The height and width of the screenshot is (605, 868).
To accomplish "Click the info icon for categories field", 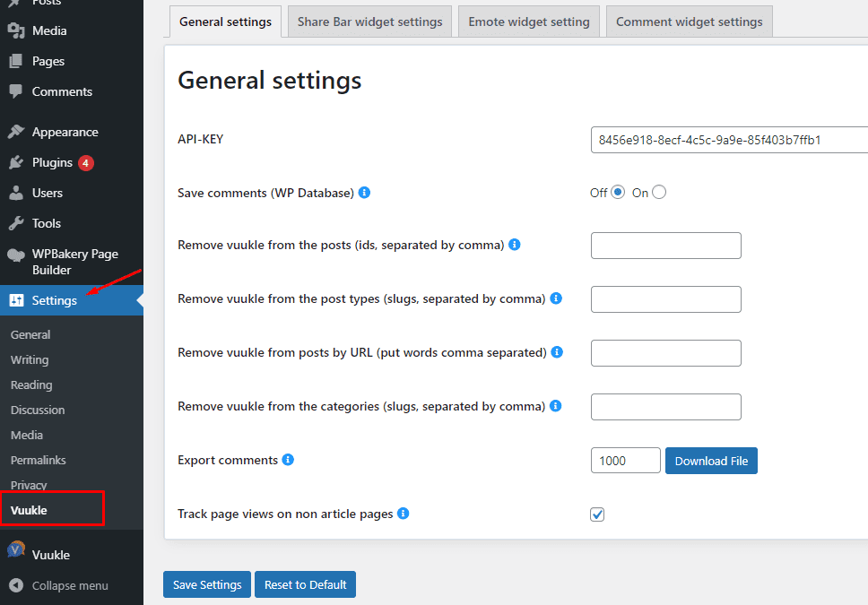I will (x=556, y=406).
